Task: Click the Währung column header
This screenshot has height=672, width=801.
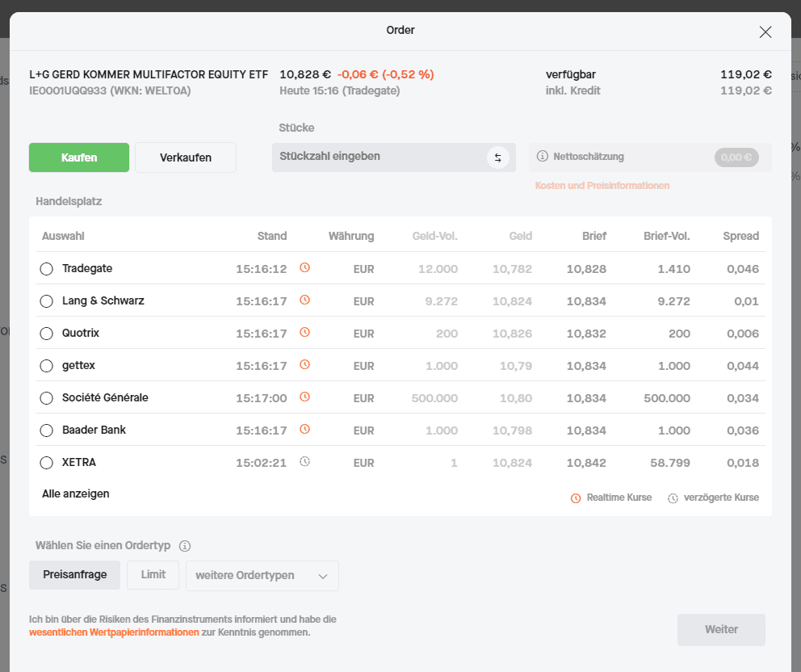Action: point(351,236)
